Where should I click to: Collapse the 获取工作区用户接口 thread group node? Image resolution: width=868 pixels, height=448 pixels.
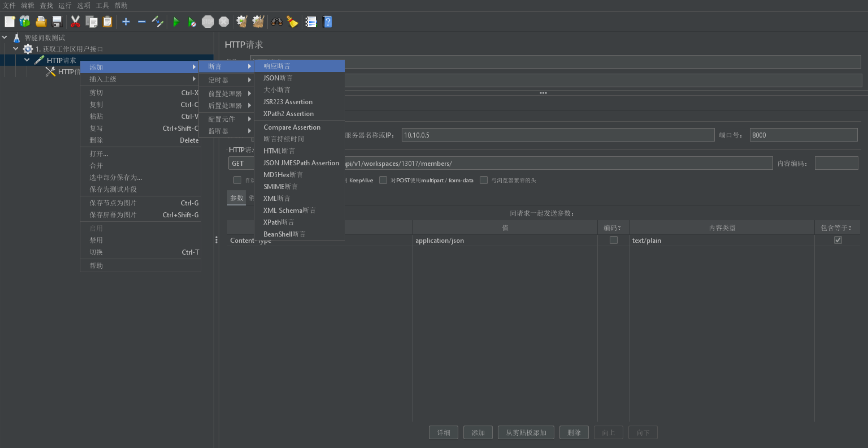coord(16,49)
